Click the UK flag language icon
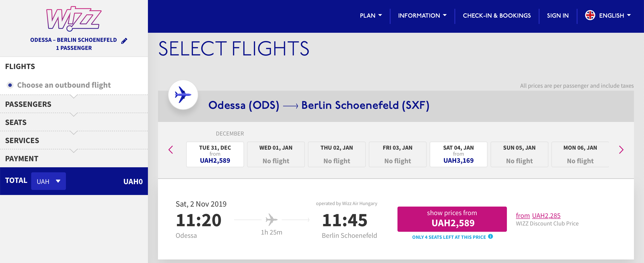The width and height of the screenshot is (644, 263). click(590, 15)
